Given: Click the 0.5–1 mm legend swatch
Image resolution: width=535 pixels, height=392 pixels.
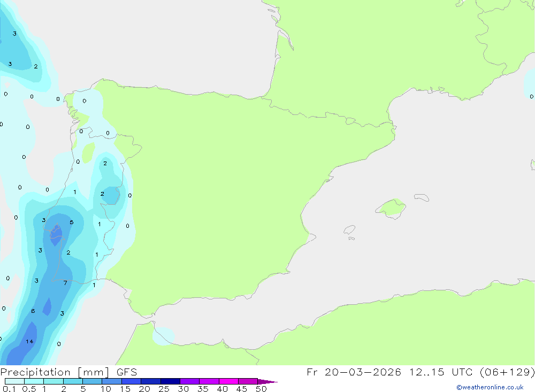Looking at the screenshot, I should click(34, 381).
